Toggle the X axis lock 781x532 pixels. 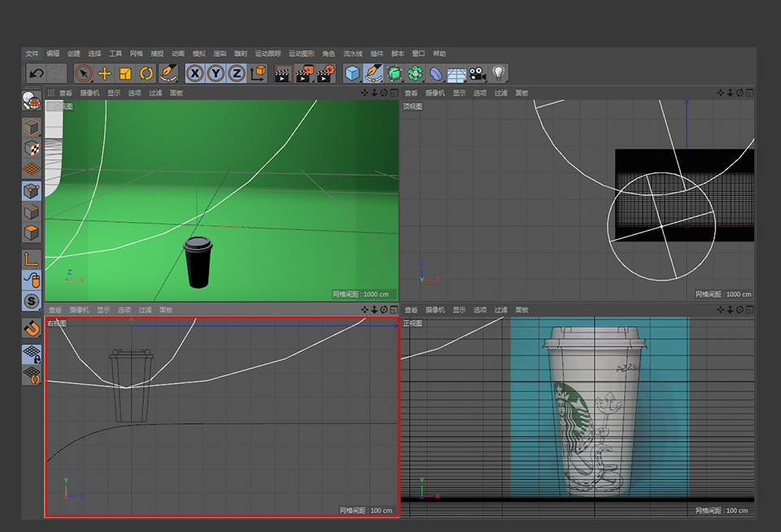194,73
